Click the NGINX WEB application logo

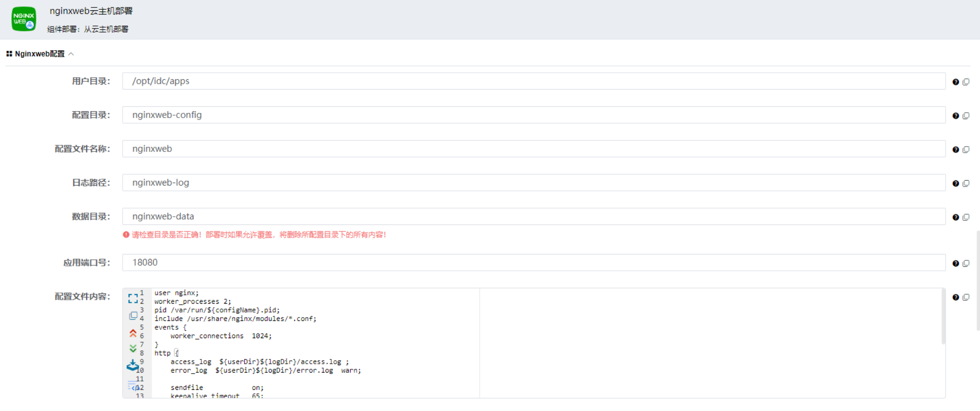coord(24,19)
